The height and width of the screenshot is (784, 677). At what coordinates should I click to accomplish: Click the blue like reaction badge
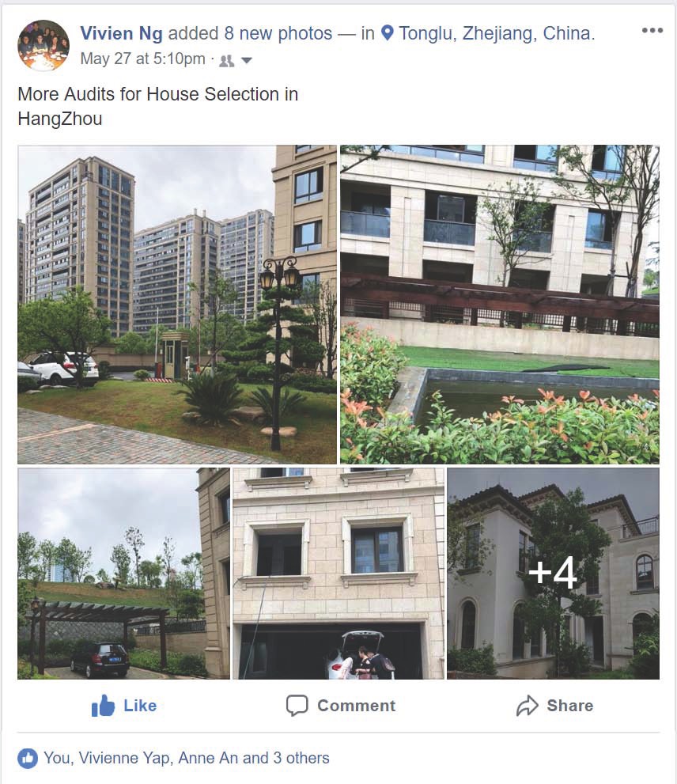28,758
